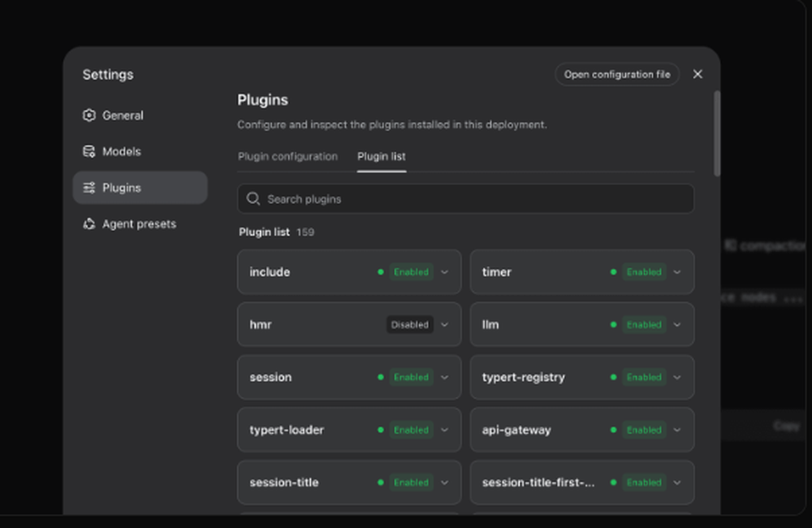Focus the Search plugins field
The width and height of the screenshot is (812, 528).
[465, 199]
